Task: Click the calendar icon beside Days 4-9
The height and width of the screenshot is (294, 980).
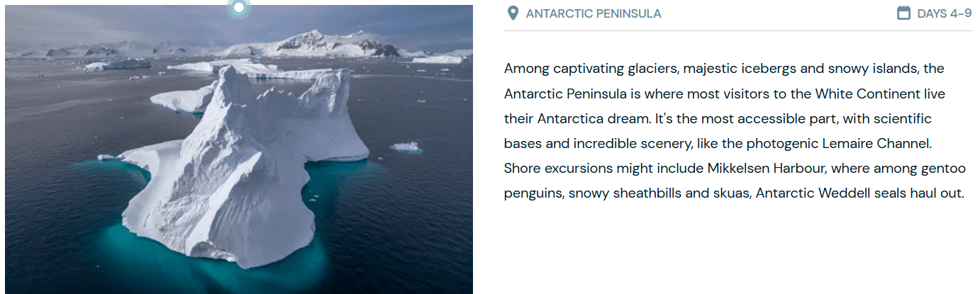Action: pyautogui.click(x=903, y=13)
